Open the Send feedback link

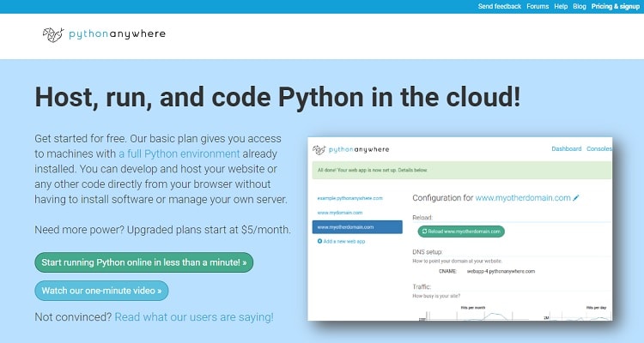pyautogui.click(x=500, y=6)
